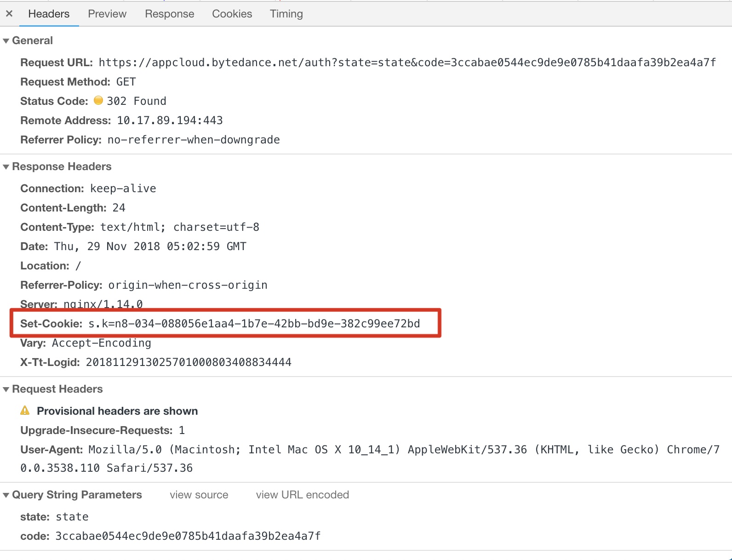Click the view source link
This screenshot has height=560, width=732.
point(199,495)
